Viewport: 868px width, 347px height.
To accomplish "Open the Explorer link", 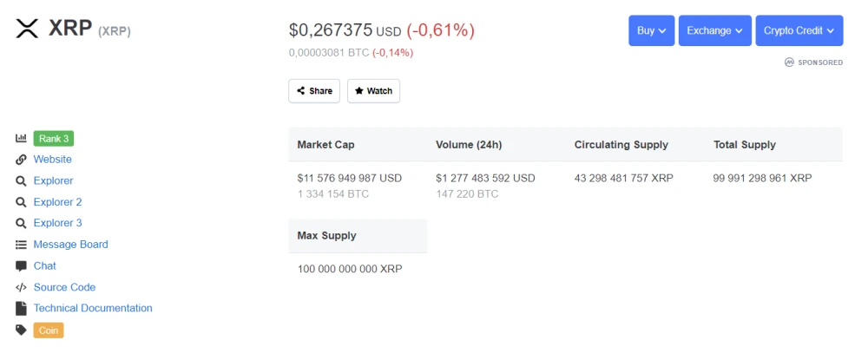I will pyautogui.click(x=53, y=181).
